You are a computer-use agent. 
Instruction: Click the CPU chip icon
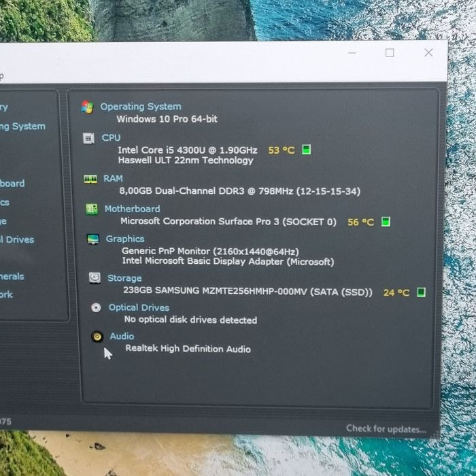(88, 139)
